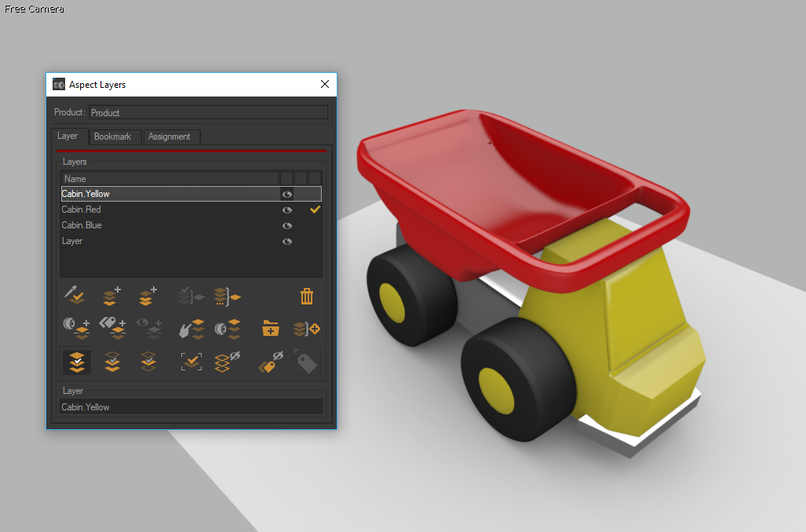This screenshot has width=806, height=532.
Task: Switch to the Bookmark tab
Action: (112, 137)
